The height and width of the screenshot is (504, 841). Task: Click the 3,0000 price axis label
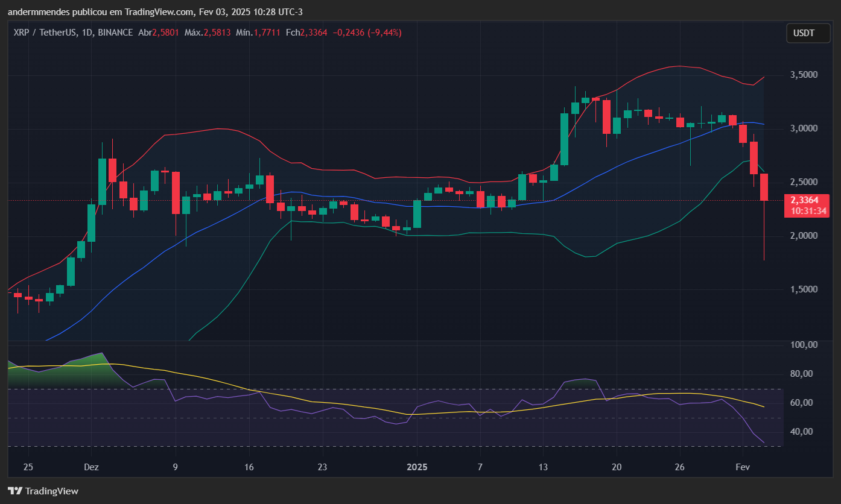(x=804, y=128)
